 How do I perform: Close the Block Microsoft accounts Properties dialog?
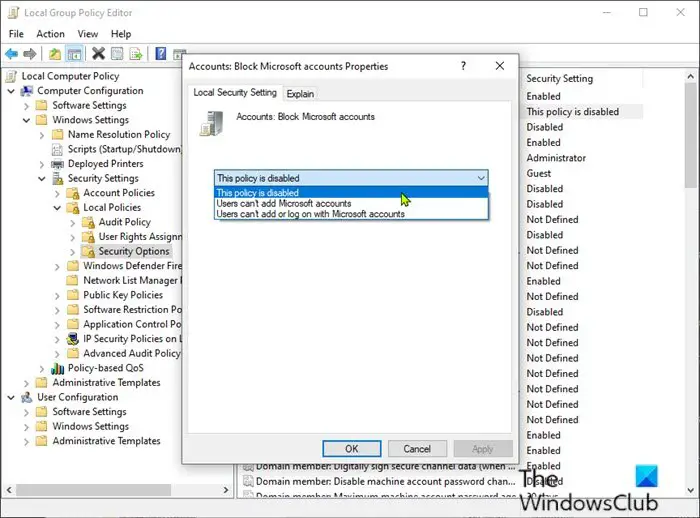click(500, 66)
